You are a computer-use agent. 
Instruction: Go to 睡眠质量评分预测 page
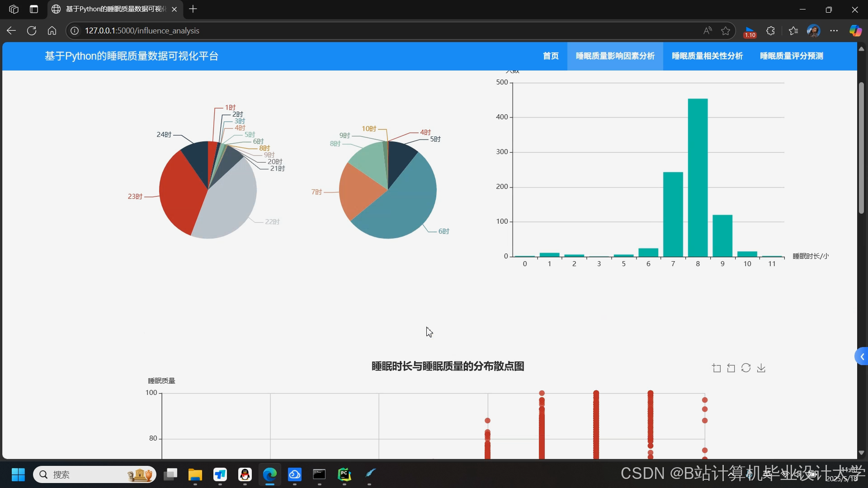(x=791, y=56)
